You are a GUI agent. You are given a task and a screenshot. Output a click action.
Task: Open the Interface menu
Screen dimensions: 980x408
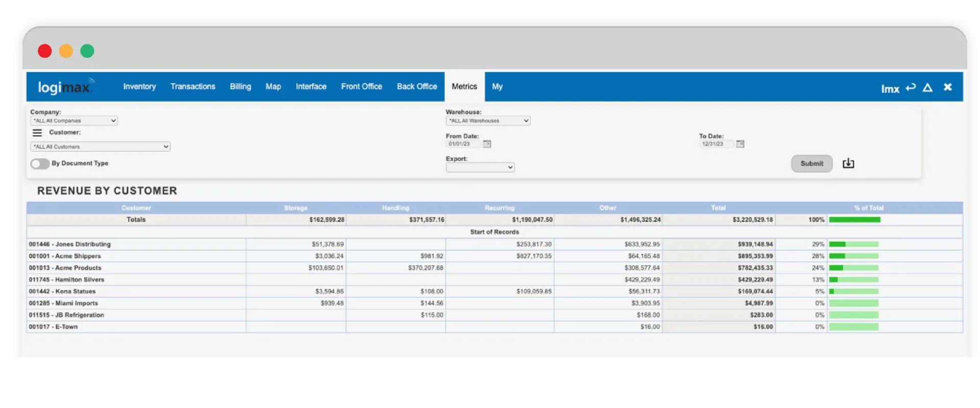[x=311, y=87]
